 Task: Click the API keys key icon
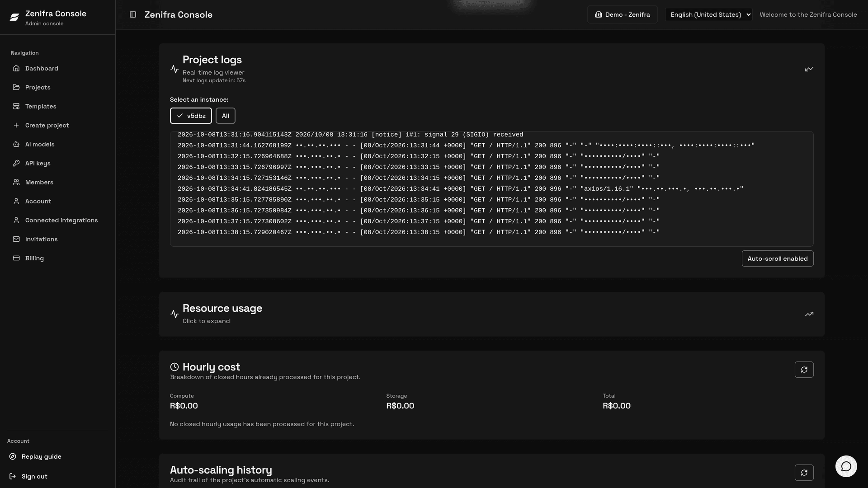16,163
